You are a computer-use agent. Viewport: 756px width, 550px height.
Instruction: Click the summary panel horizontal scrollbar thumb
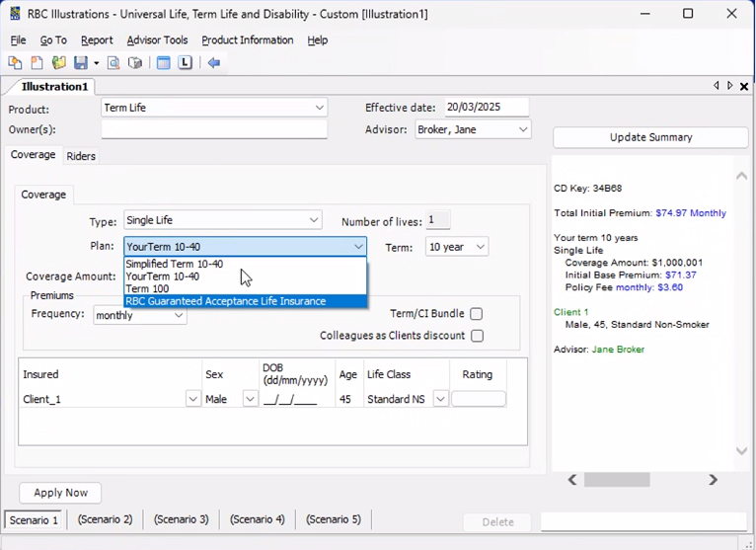click(x=617, y=480)
